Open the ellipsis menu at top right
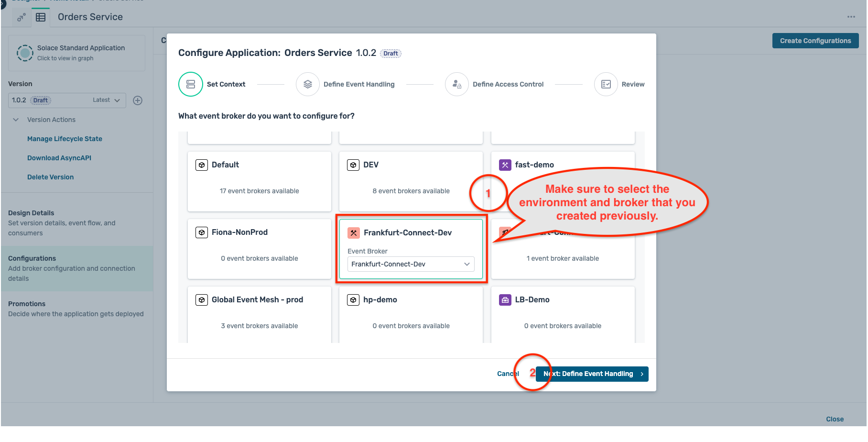This screenshot has height=442, width=868. 851,17
